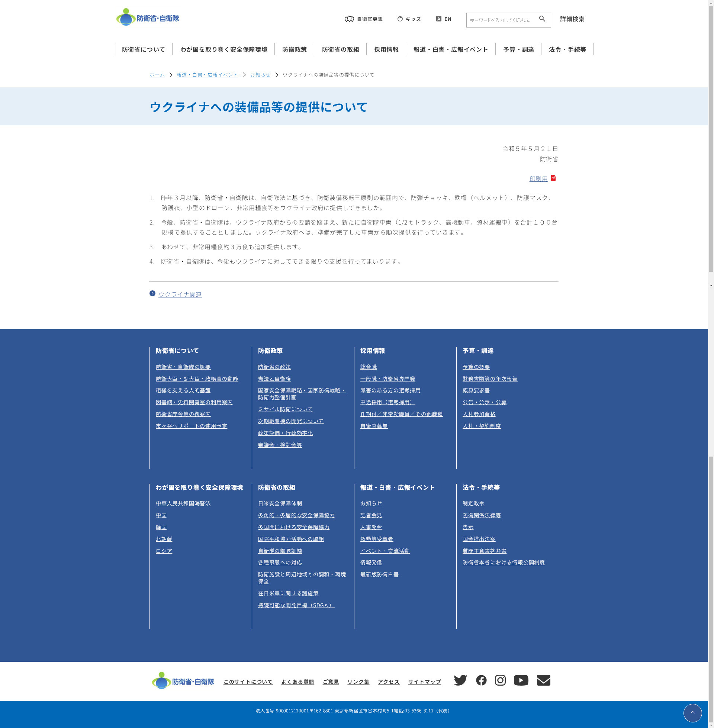Click the arrow icon beside ウクライナ関連
The image size is (714, 728).
152,293
